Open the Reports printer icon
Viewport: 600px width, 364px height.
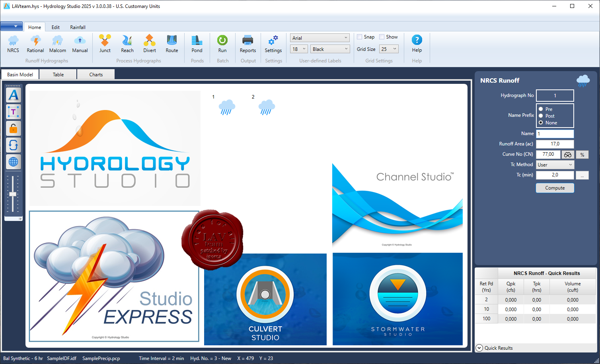[x=248, y=44]
